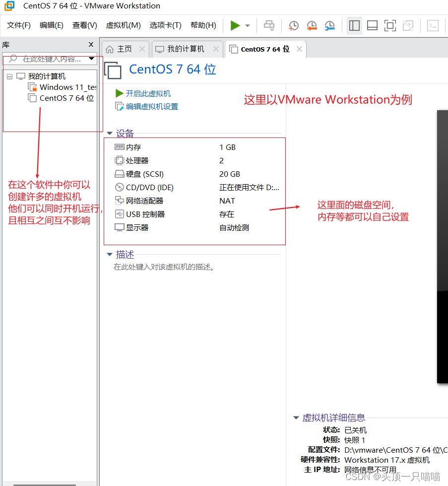
Task: Revert to snapshot toolbar icon
Action: pyautogui.click(x=312, y=25)
